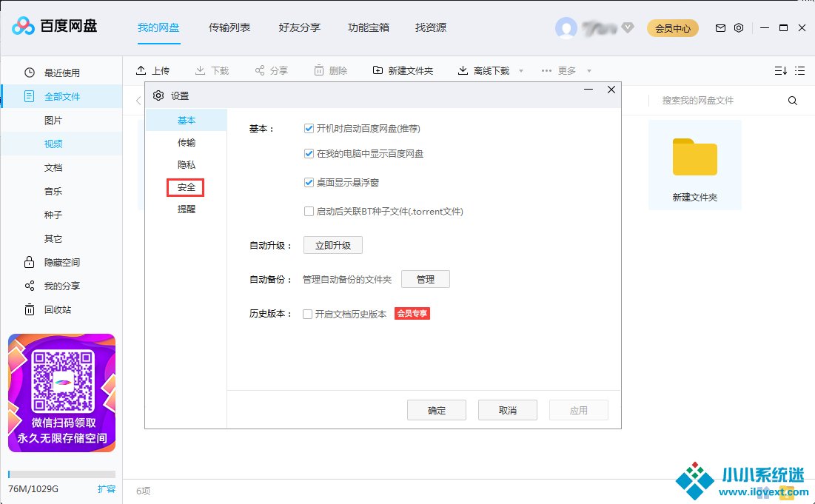Select 安全 settings category
The height and width of the screenshot is (504, 815).
pyautogui.click(x=187, y=187)
